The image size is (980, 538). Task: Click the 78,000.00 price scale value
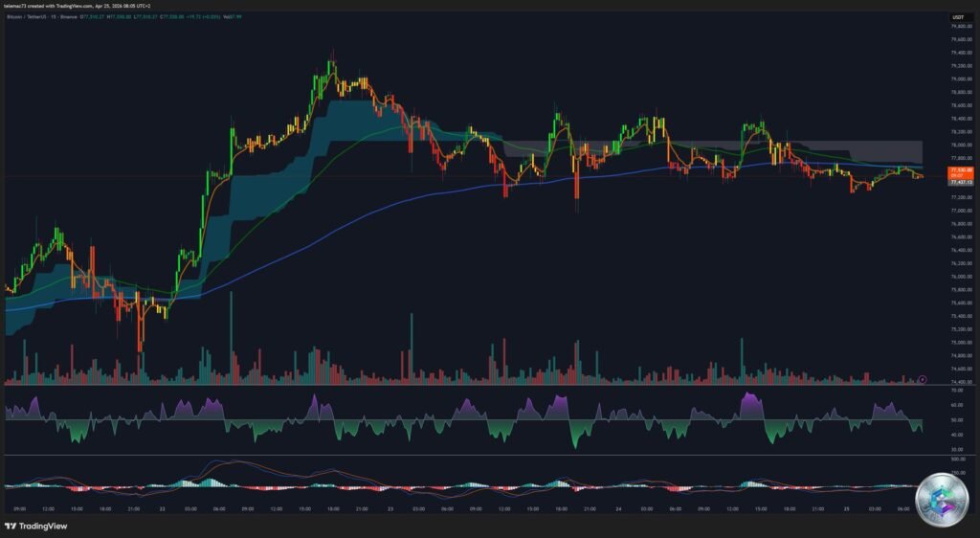[x=961, y=145]
